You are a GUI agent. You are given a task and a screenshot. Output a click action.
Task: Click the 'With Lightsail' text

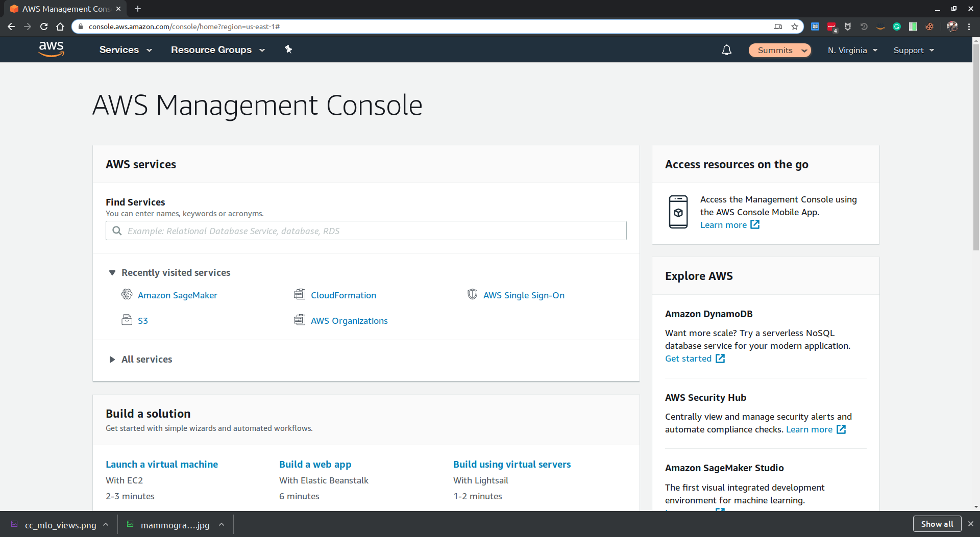[480, 480]
